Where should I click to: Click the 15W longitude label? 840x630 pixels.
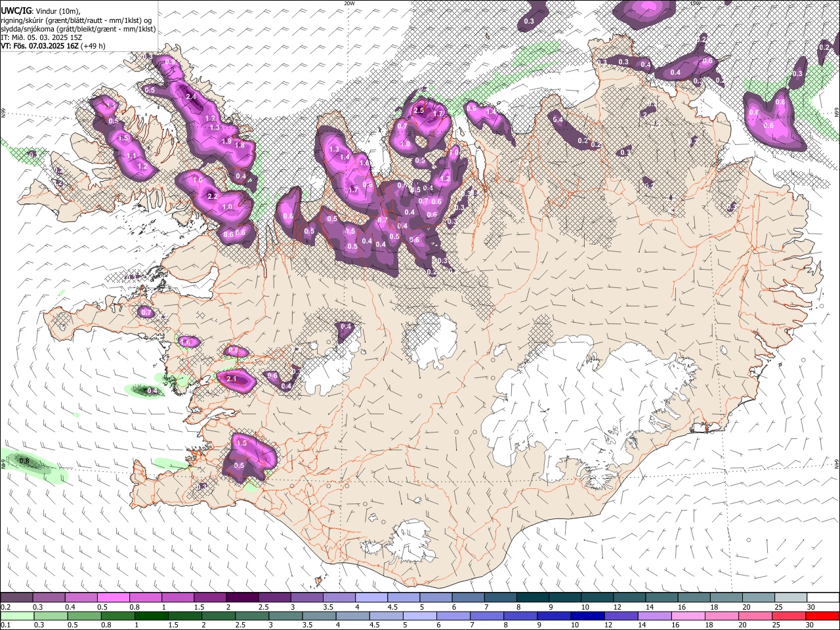(x=695, y=3)
